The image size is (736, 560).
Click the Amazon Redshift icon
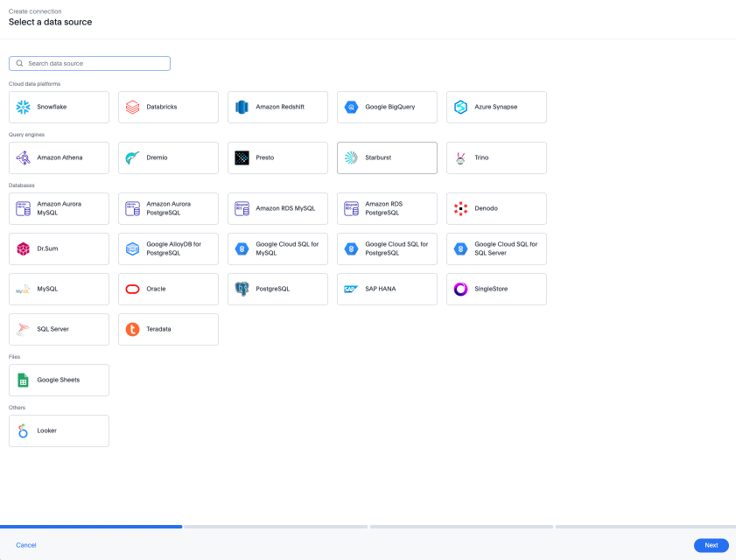point(242,107)
